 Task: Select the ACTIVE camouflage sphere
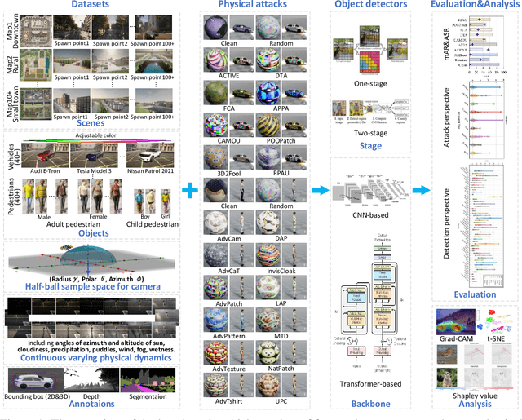click(x=217, y=58)
